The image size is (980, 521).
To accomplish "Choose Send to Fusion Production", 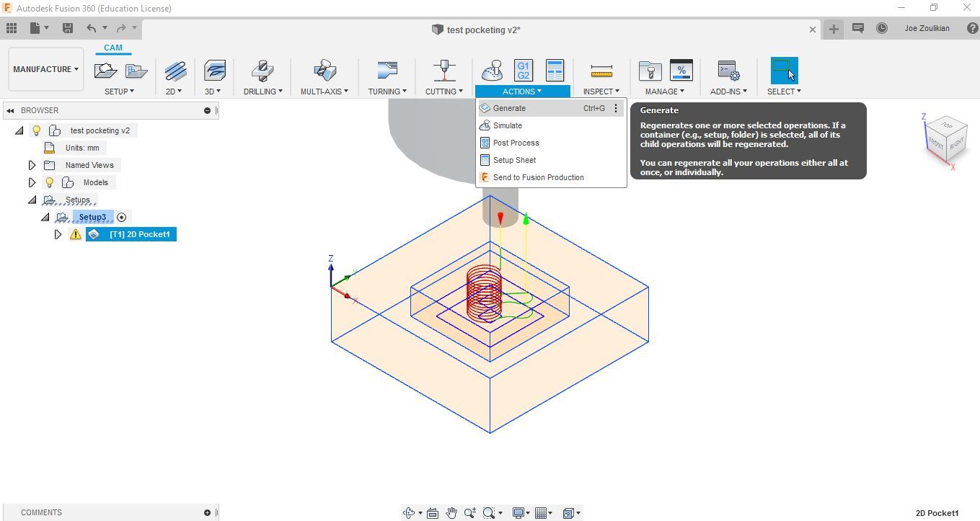I will (x=550, y=177).
